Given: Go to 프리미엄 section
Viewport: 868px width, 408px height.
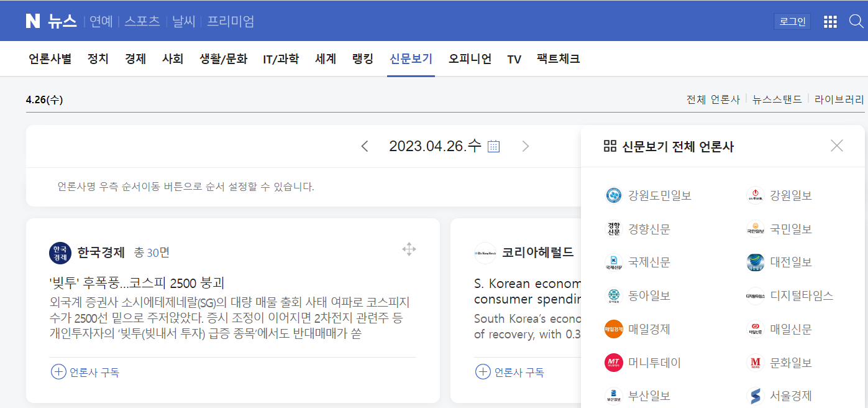Looking at the screenshot, I should (x=231, y=21).
